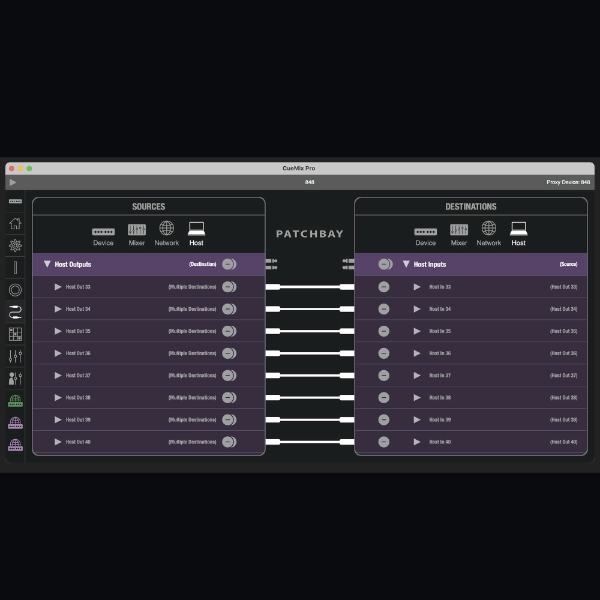
Task: Expand the Host In 36 row
Action: 417,353
